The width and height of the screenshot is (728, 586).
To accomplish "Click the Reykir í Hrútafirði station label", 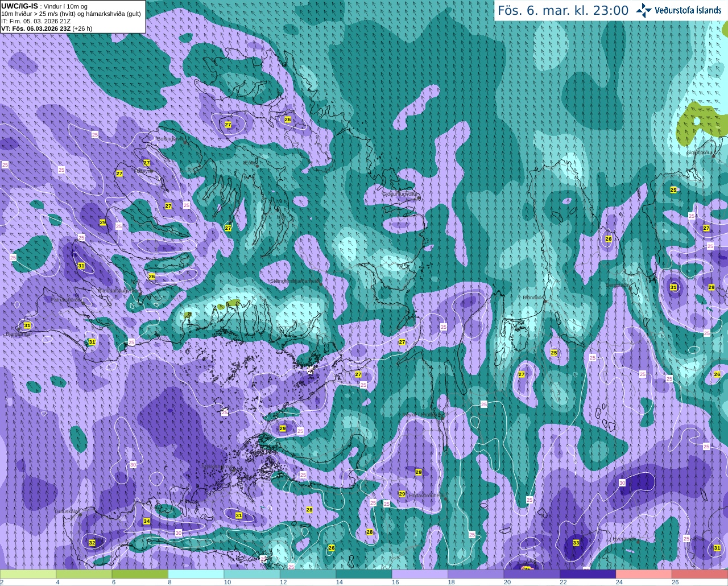I will tap(421, 415).
